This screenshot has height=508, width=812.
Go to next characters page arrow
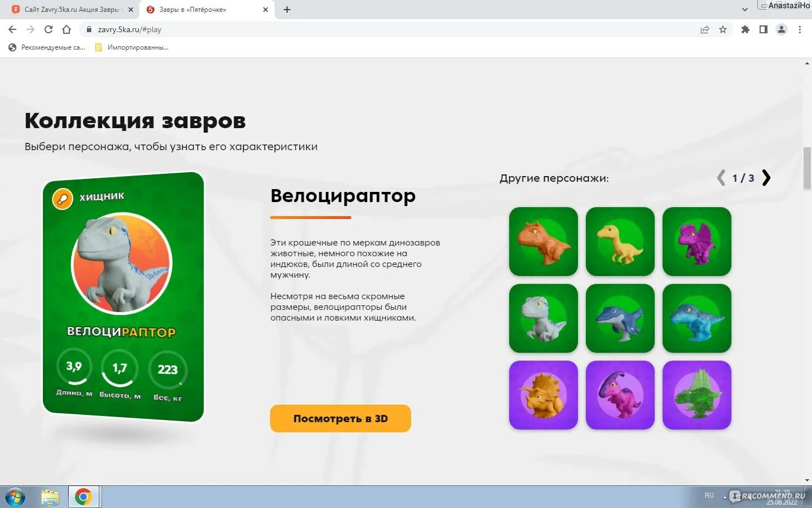766,178
